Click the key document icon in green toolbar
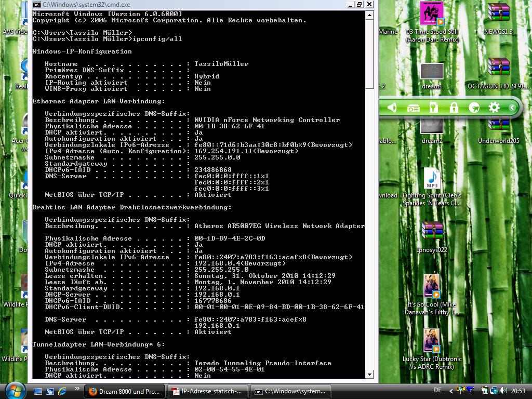The width and height of the screenshot is (532, 399). (433, 108)
